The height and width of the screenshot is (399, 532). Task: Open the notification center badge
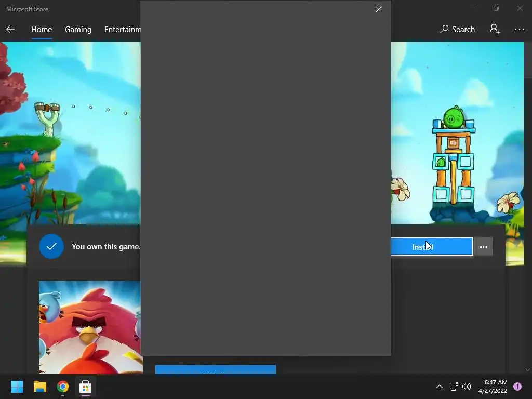coord(517,387)
